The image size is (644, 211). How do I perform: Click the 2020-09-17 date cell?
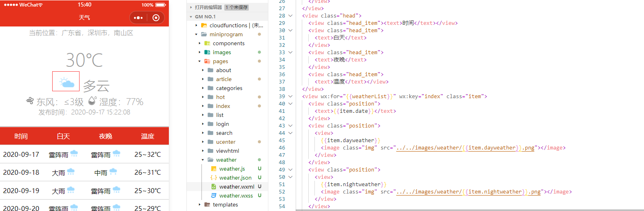[21, 154]
